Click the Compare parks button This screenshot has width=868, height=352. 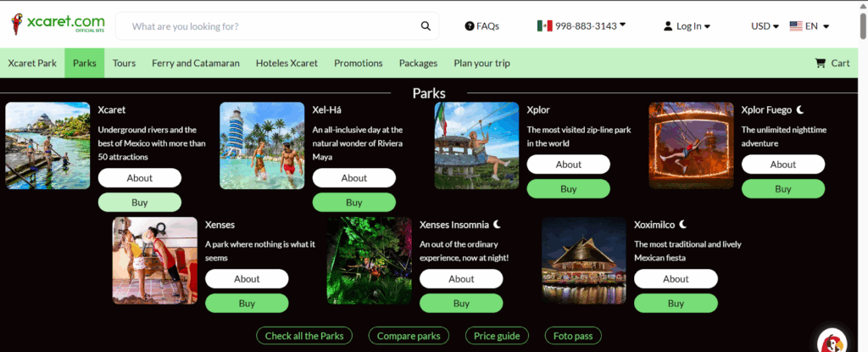pos(409,335)
